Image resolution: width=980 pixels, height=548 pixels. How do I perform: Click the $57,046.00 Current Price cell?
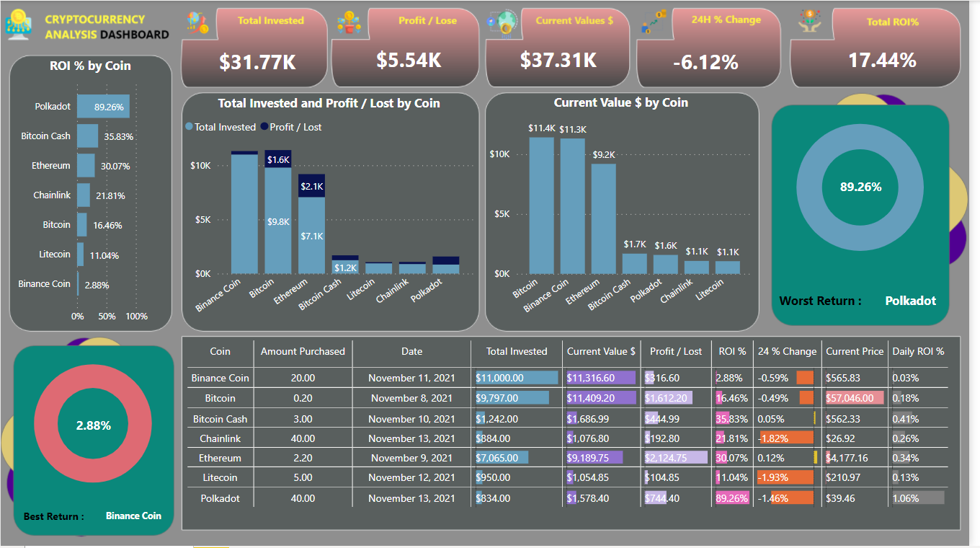(x=855, y=397)
